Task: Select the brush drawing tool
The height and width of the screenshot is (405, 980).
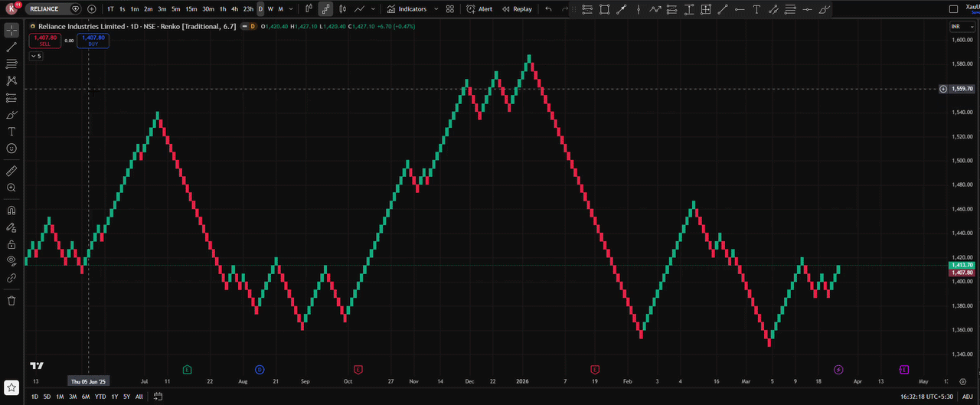Action: point(11,115)
